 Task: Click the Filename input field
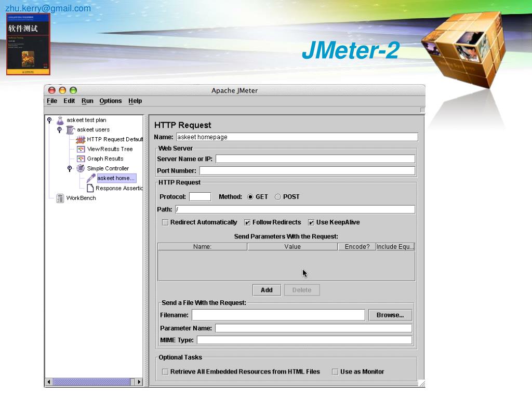pyautogui.click(x=278, y=315)
